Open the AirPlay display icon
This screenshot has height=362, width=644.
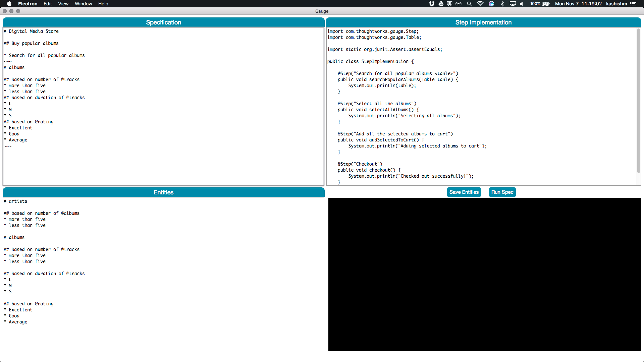click(x=513, y=4)
